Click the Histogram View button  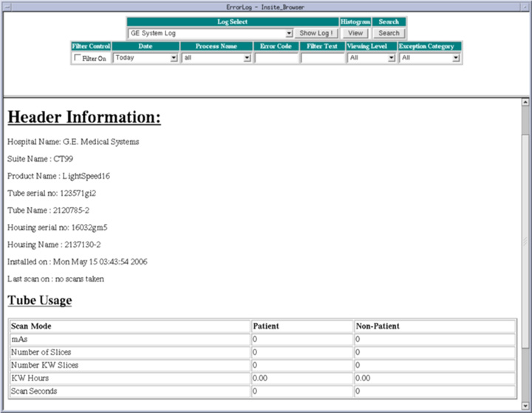click(x=355, y=33)
